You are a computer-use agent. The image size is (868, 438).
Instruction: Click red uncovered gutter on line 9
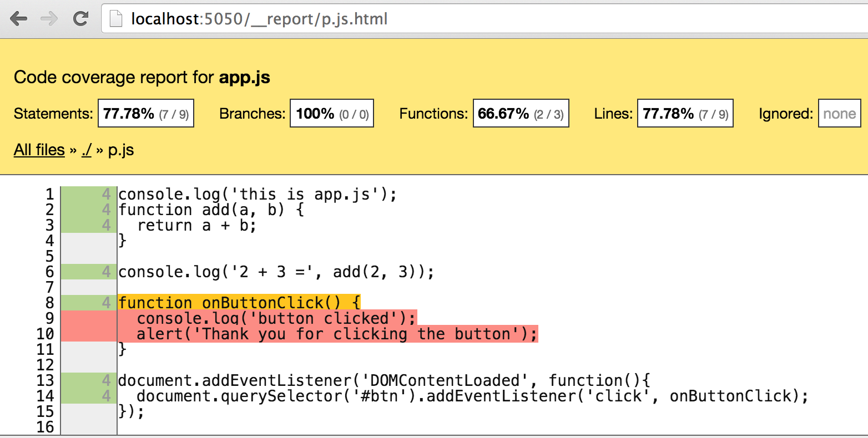point(88,318)
